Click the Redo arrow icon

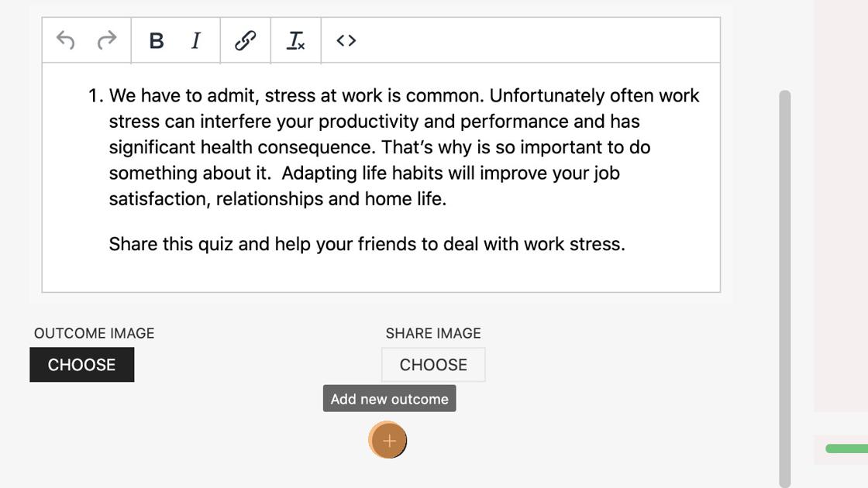[107, 40]
